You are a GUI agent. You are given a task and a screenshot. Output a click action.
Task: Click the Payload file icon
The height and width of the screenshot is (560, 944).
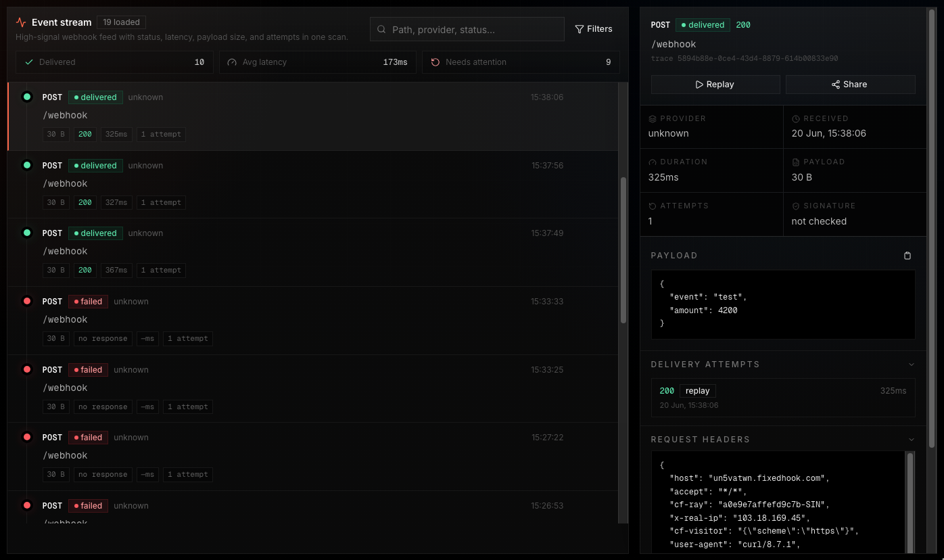pyautogui.click(x=796, y=162)
